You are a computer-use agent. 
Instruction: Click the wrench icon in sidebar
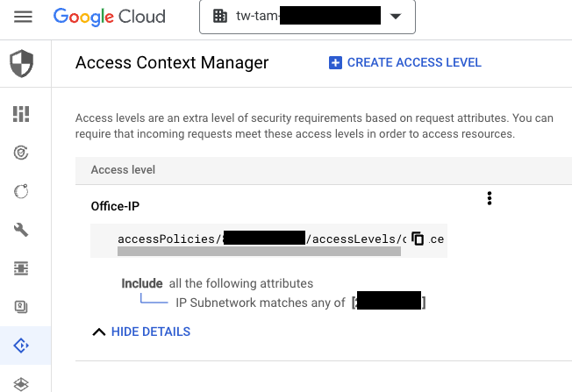[21, 230]
